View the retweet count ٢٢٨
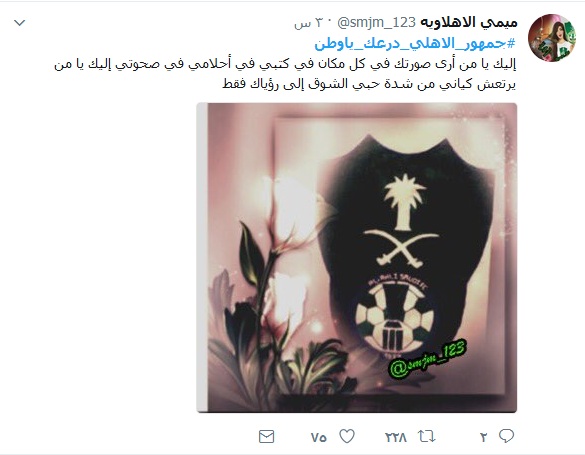 click(x=396, y=437)
